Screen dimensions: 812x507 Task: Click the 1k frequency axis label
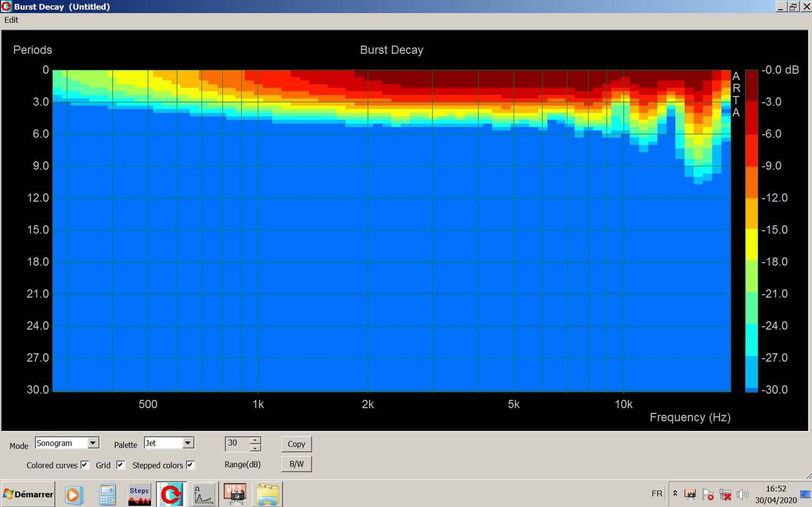point(258,404)
